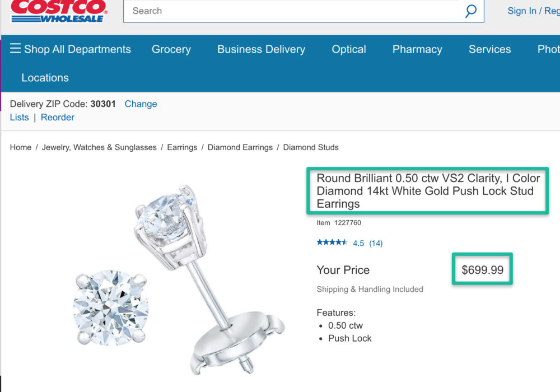Click the magnifying glass search icon
560x392 pixels.
click(x=471, y=11)
